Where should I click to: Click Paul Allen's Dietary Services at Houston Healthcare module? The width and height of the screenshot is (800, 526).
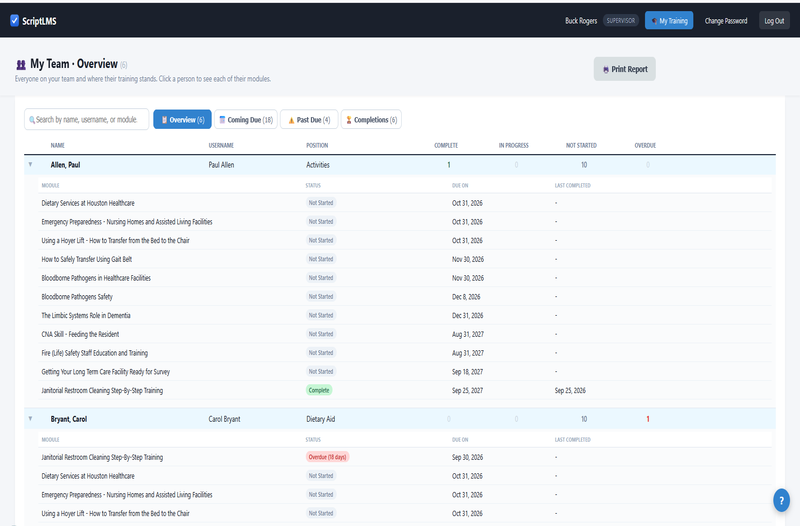point(88,203)
